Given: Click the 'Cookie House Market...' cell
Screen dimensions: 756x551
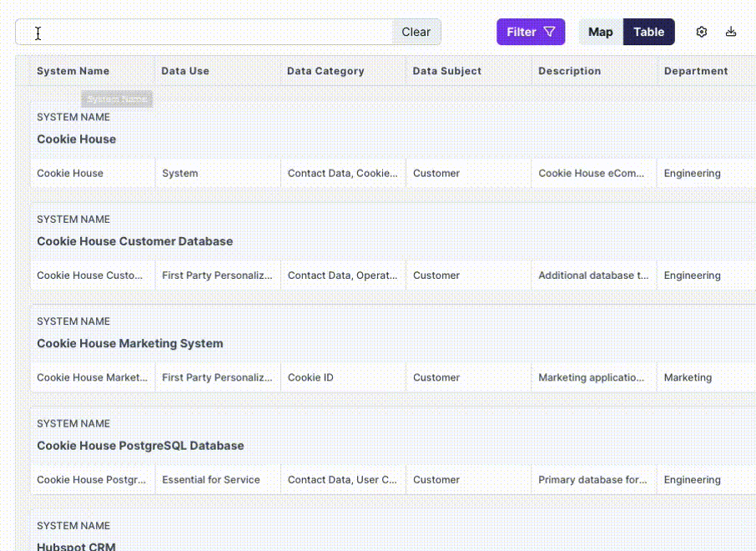Looking at the screenshot, I should tap(93, 378).
